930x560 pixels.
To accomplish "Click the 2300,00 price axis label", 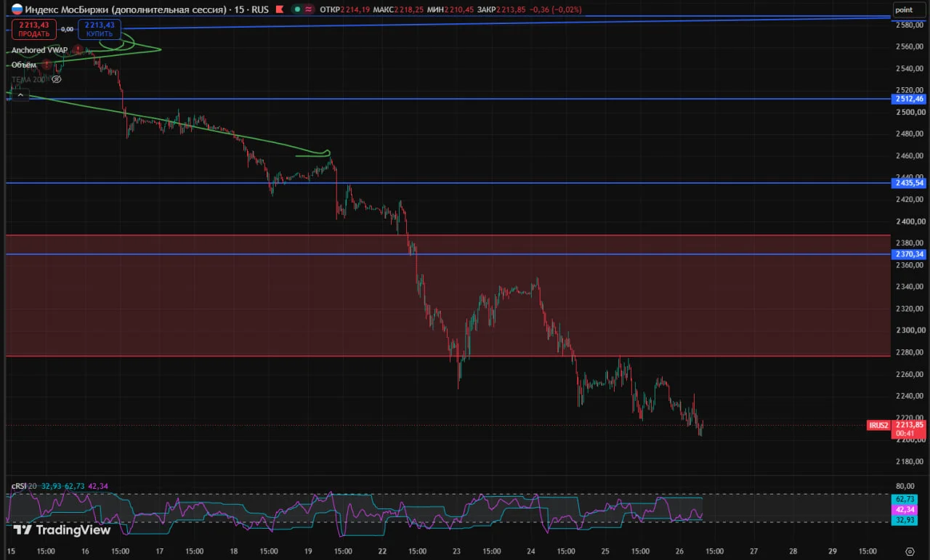I will (910, 330).
